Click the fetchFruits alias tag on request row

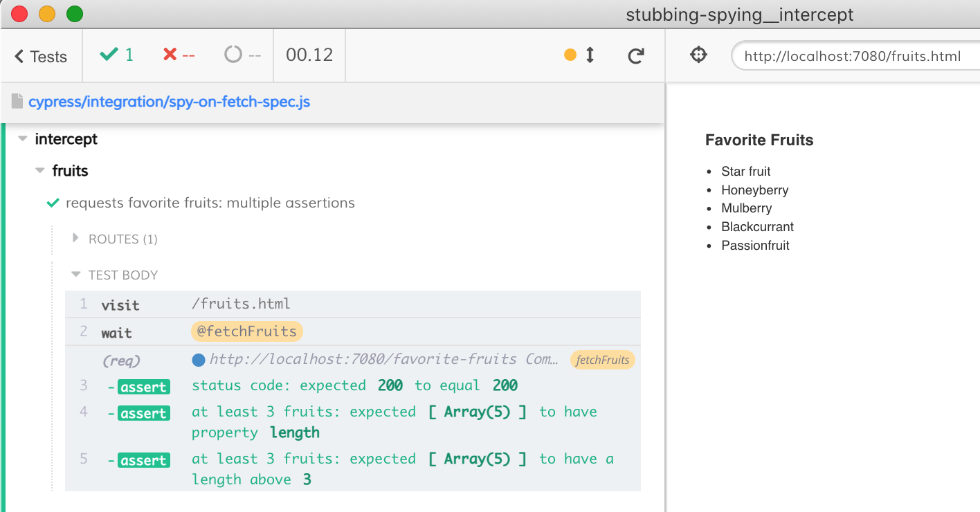click(602, 360)
